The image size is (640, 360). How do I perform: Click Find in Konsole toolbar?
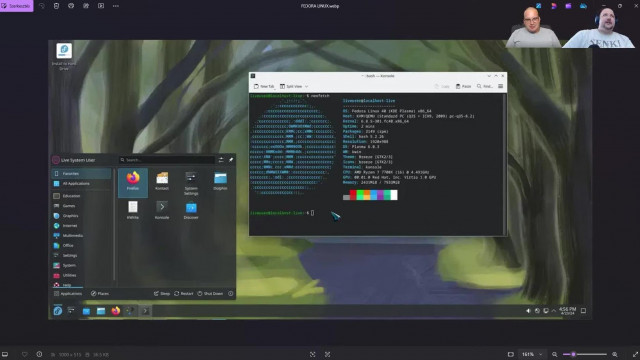[485, 87]
